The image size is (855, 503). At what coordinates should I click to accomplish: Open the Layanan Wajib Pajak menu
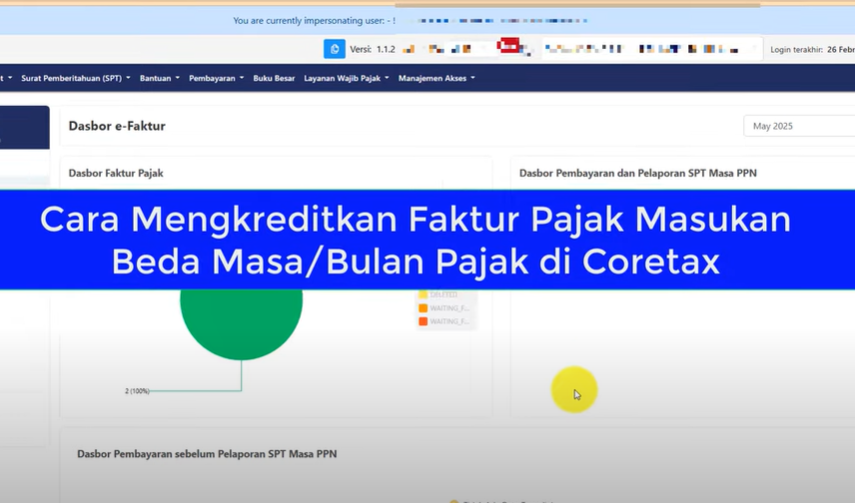point(346,78)
